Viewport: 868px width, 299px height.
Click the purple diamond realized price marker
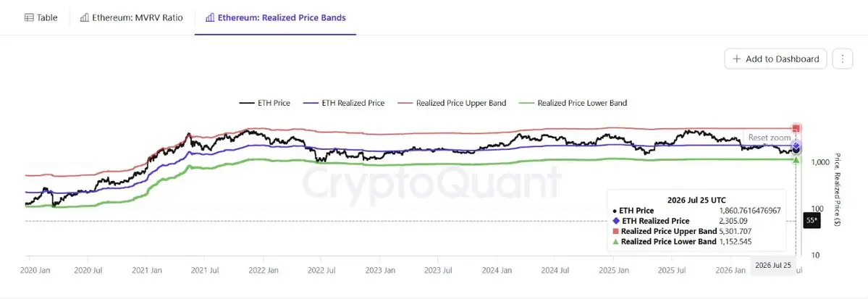click(x=796, y=145)
